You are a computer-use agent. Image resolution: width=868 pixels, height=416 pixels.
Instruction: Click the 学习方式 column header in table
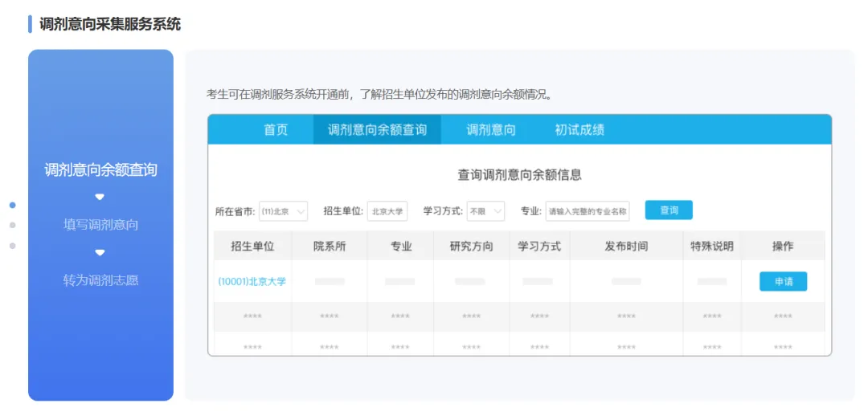[540, 247]
